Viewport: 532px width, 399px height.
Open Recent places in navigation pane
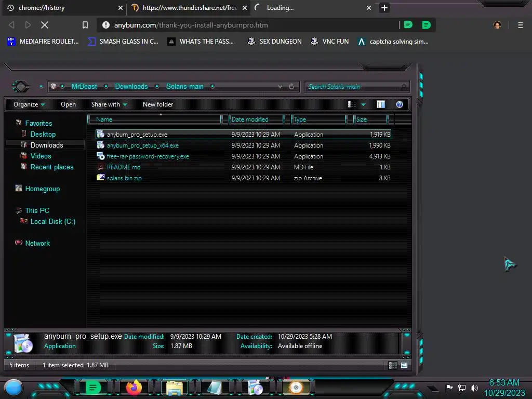[x=52, y=167]
